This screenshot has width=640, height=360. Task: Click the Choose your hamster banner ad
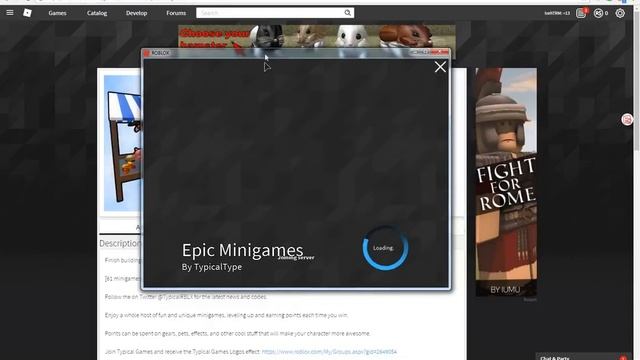317,37
